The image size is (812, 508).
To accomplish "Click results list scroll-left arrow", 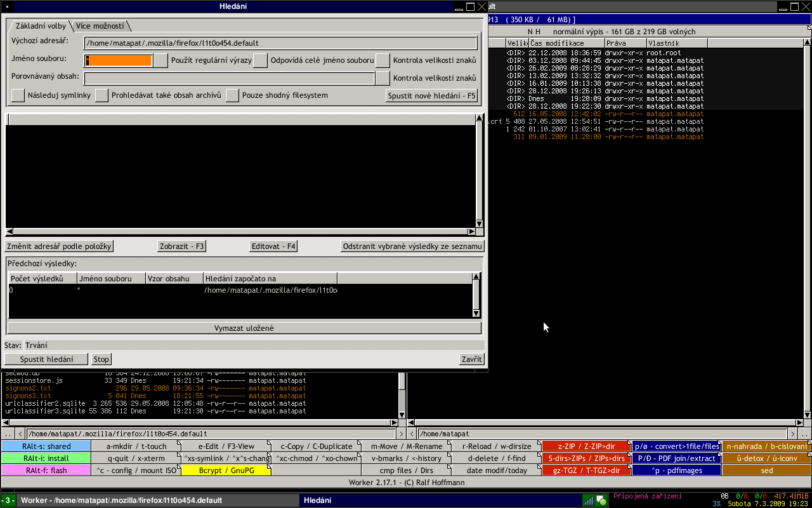I will point(10,232).
